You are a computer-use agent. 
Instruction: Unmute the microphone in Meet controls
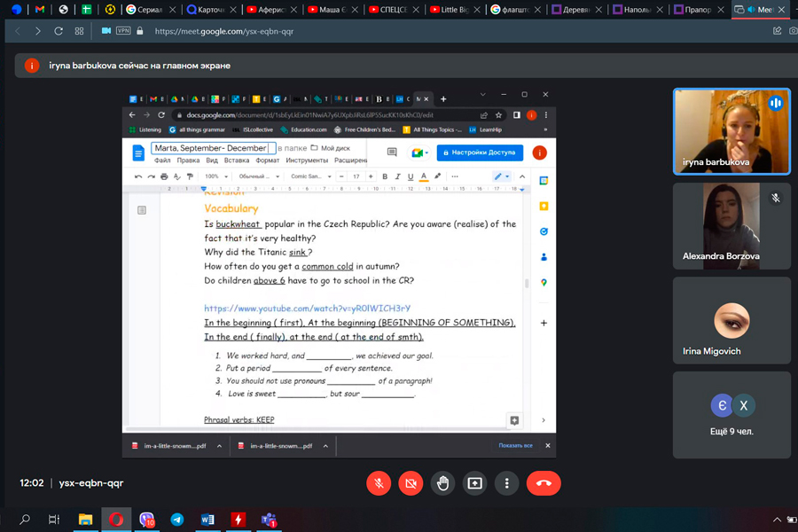click(x=379, y=483)
